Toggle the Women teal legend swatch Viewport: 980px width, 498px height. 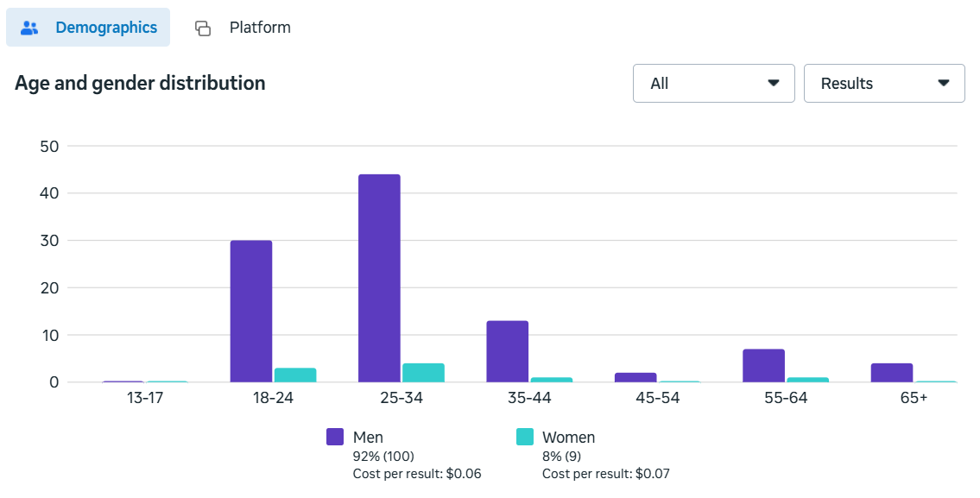525,438
